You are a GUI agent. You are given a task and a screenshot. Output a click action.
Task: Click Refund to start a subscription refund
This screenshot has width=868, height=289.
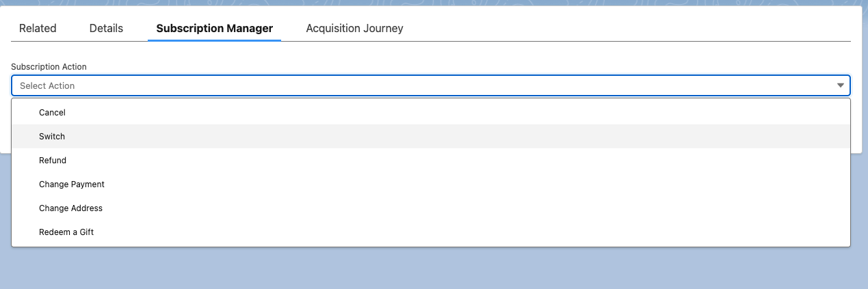(x=431, y=160)
